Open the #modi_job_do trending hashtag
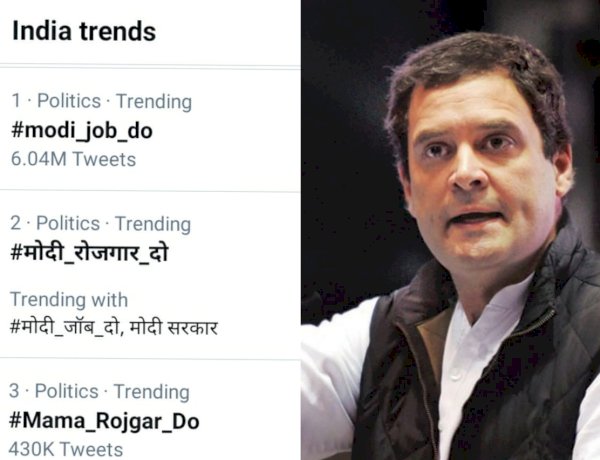The height and width of the screenshot is (460, 600). (82, 131)
